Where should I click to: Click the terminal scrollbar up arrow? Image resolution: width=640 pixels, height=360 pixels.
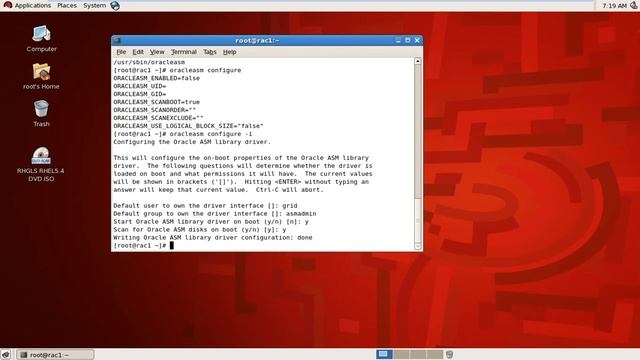tap(418, 61)
